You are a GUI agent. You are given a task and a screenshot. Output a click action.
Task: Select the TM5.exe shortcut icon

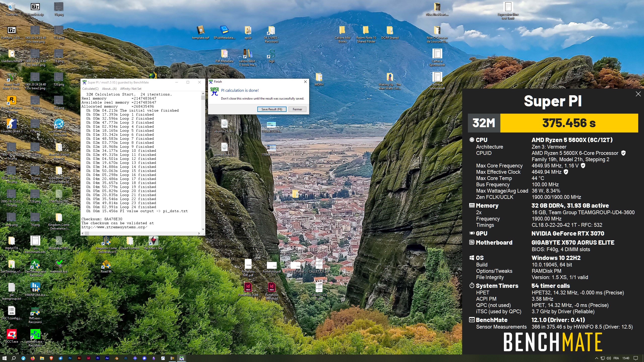pos(35,314)
